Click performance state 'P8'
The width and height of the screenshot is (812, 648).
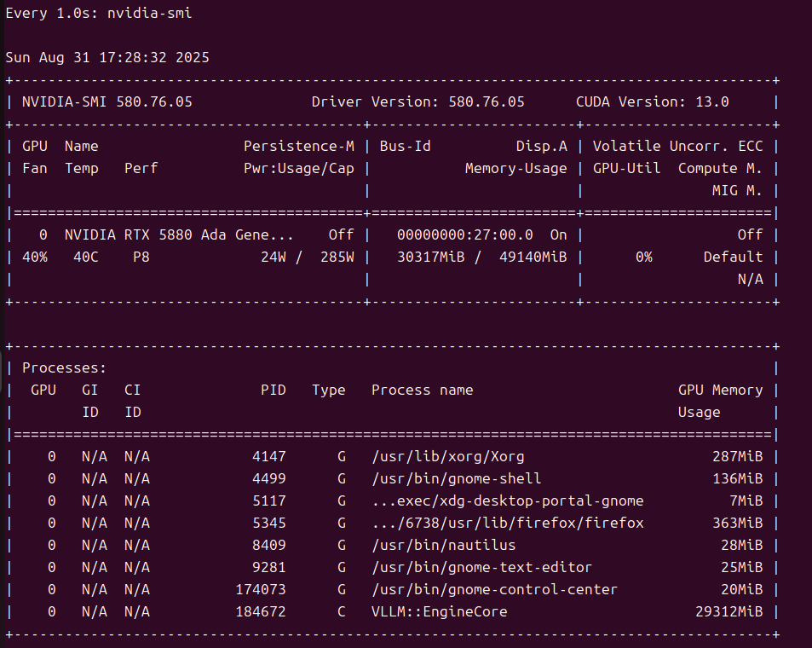(141, 257)
